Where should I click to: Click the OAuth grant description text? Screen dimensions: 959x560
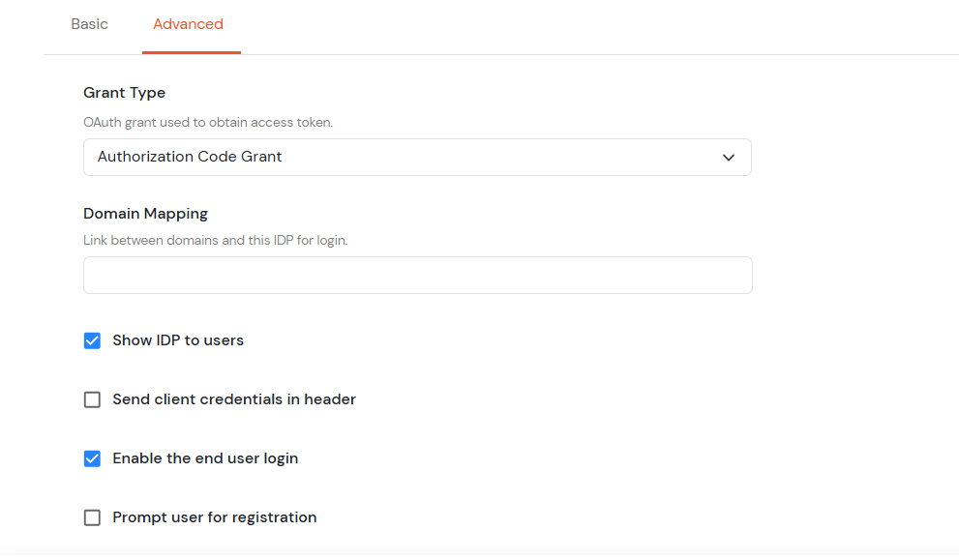208,122
